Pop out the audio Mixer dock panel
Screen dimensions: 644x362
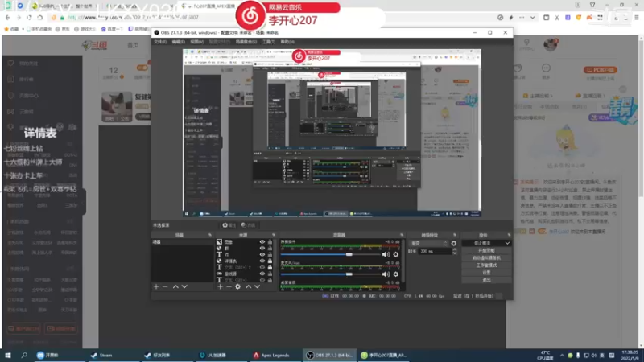tap(402, 235)
